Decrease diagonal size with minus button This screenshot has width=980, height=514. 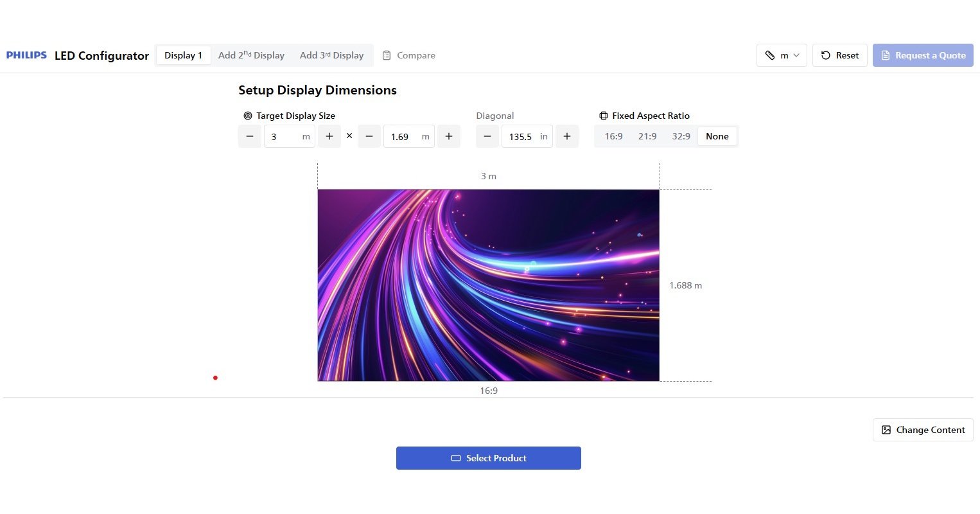point(487,136)
